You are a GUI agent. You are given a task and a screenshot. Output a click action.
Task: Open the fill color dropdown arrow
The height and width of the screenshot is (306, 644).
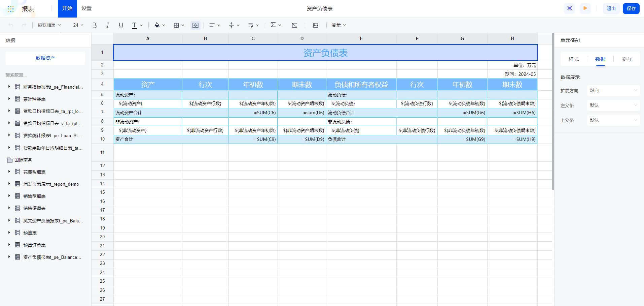click(164, 25)
